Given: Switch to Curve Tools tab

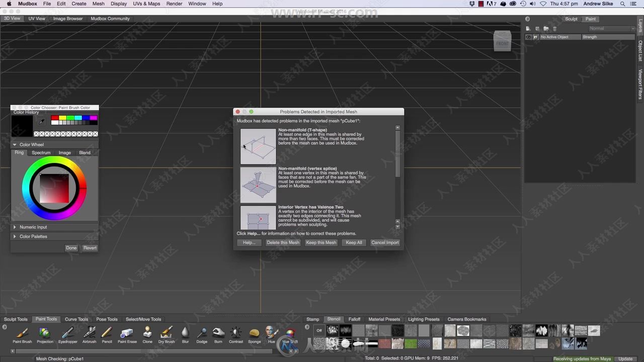Looking at the screenshot, I should pos(76,319).
